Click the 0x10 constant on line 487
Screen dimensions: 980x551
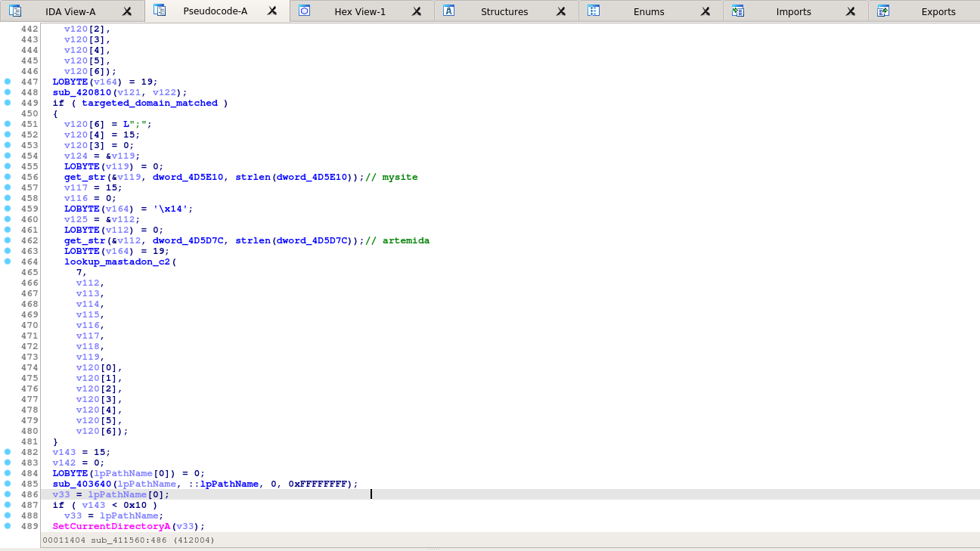click(x=135, y=505)
